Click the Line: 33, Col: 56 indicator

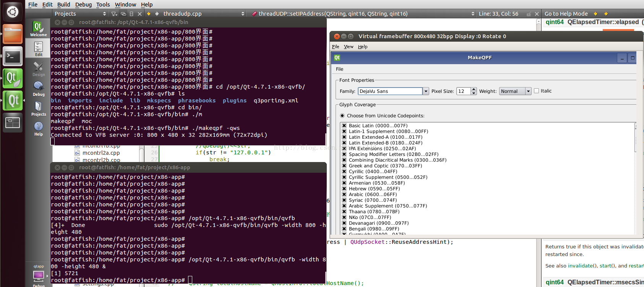coord(498,14)
